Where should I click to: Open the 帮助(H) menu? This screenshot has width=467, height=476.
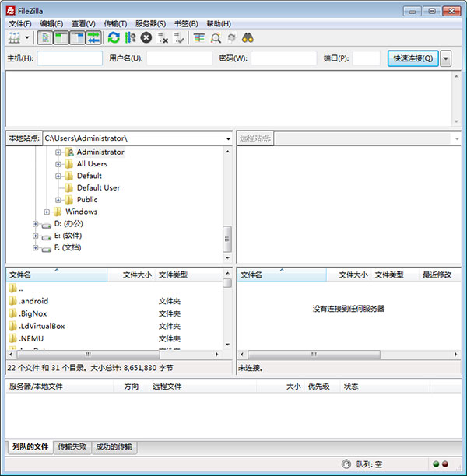click(219, 23)
